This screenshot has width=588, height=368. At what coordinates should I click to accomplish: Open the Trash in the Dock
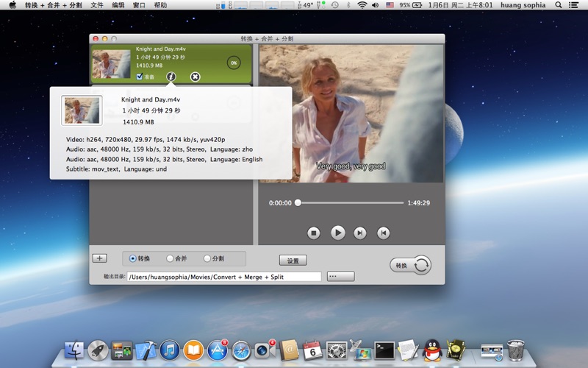pos(516,350)
